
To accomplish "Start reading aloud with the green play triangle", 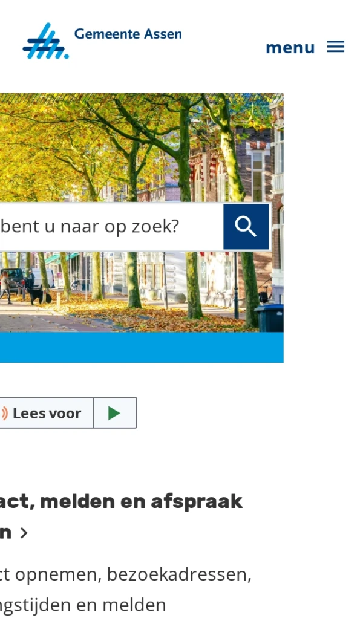I will click(x=115, y=413).
